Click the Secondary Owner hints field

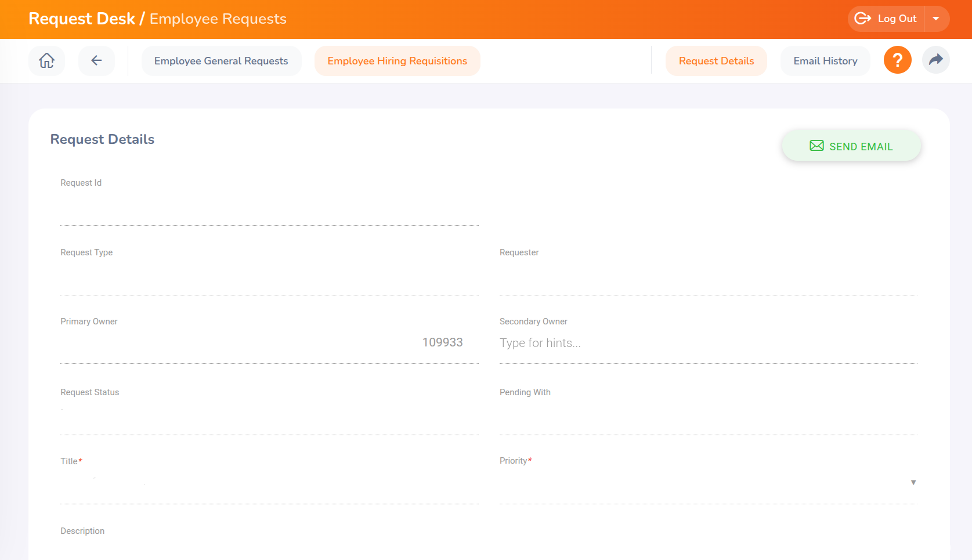pyautogui.click(x=708, y=343)
